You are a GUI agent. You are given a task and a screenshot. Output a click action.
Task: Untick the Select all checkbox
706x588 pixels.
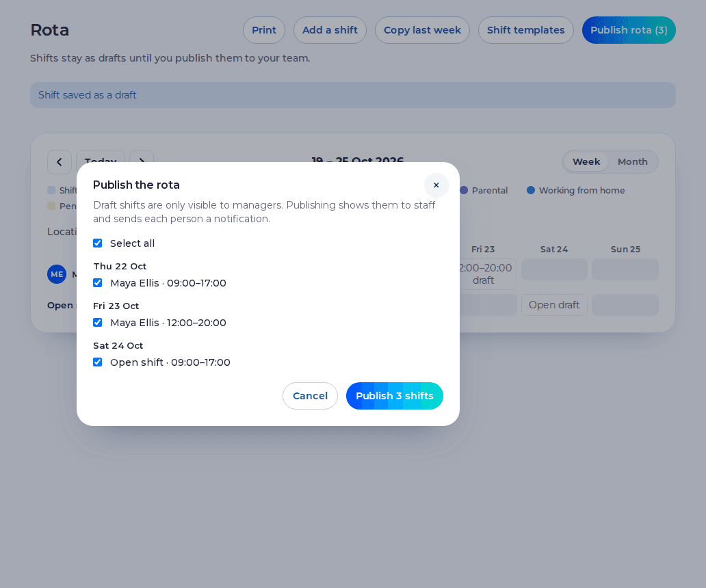pos(98,243)
